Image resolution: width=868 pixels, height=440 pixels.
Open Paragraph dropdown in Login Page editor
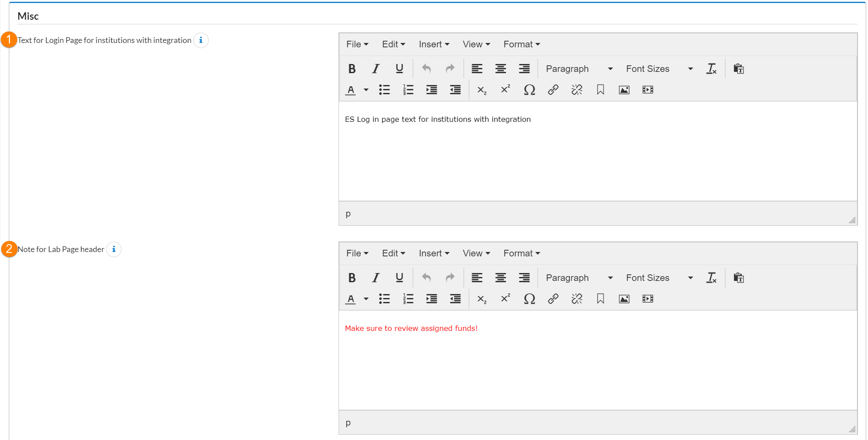tap(579, 69)
